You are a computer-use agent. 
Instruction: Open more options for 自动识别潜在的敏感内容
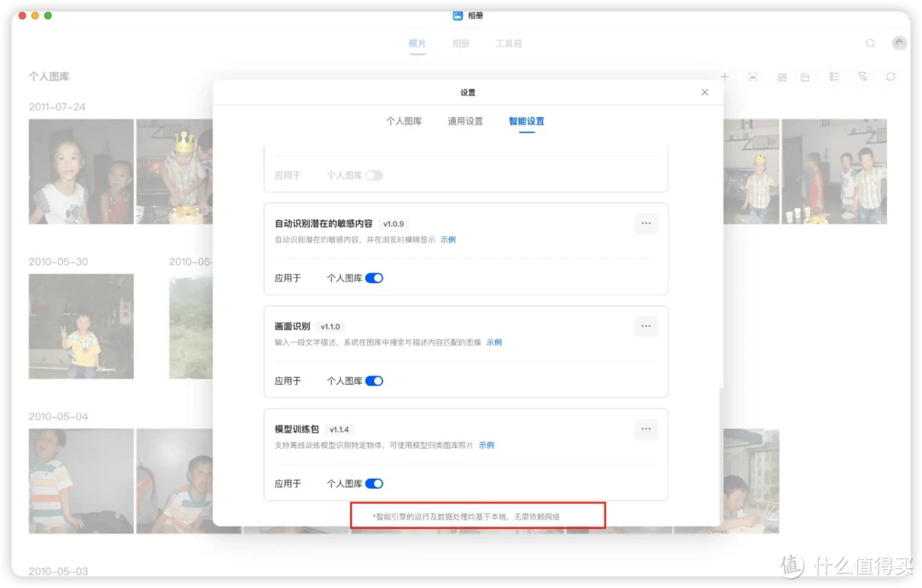[x=646, y=223]
